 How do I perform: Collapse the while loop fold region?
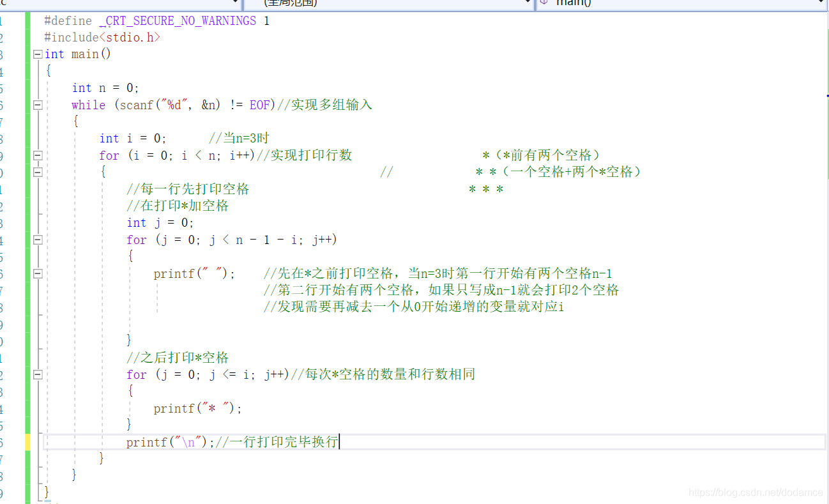tap(37, 105)
